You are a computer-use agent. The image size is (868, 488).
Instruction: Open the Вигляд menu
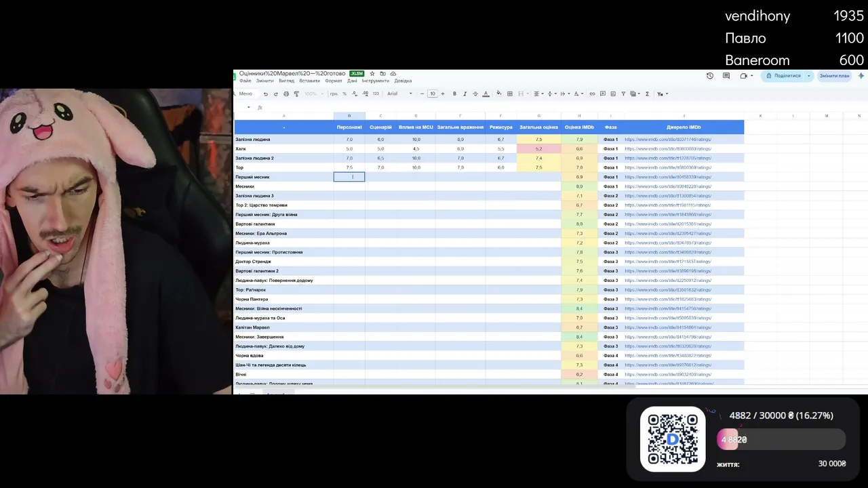286,81
